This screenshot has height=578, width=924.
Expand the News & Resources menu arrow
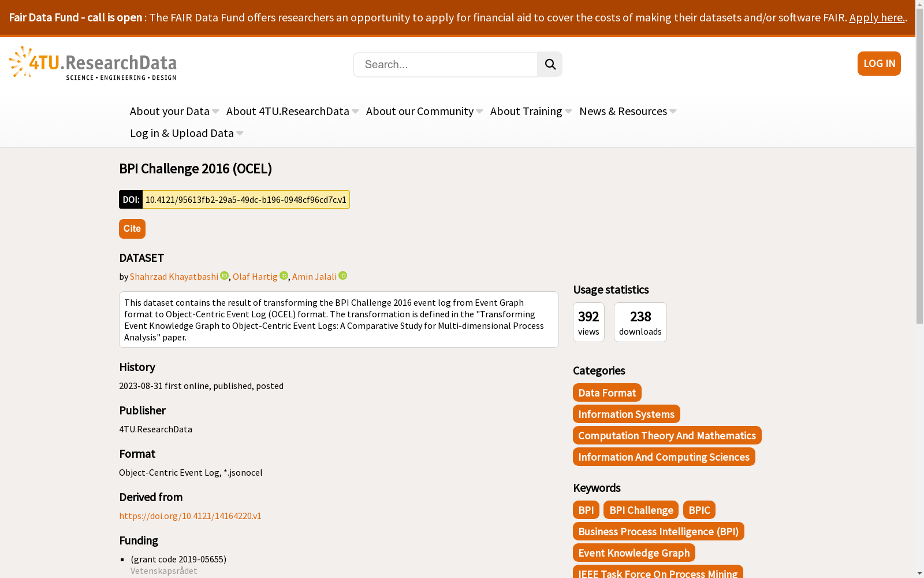pos(673,112)
